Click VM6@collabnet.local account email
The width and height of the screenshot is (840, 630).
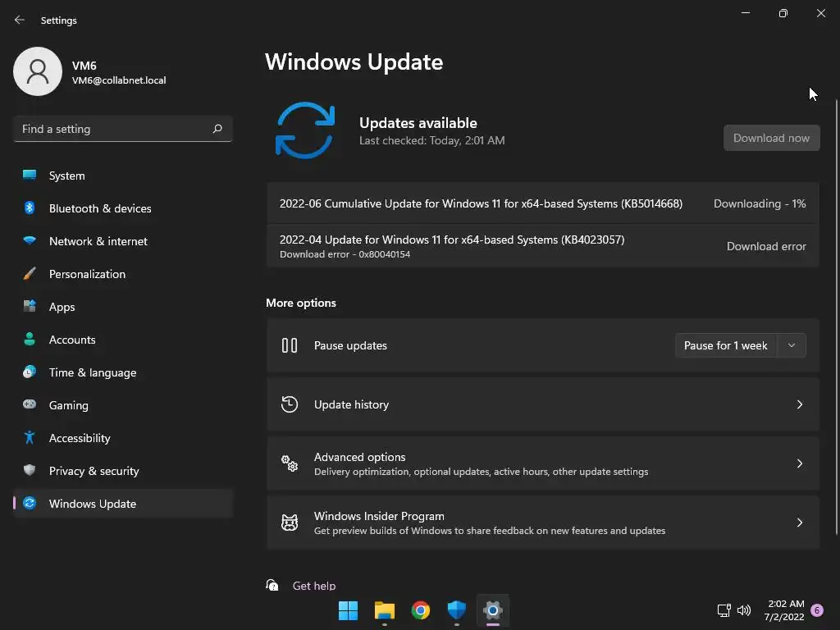point(119,80)
